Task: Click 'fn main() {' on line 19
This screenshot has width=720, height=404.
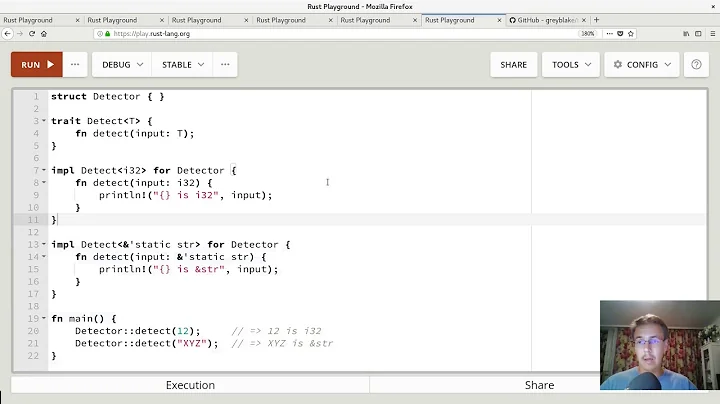Action: [84, 318]
